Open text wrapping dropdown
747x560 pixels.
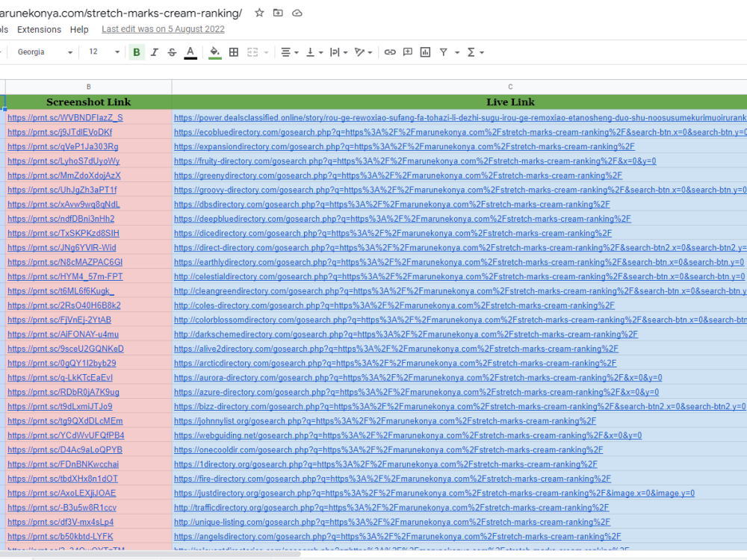[x=338, y=52]
